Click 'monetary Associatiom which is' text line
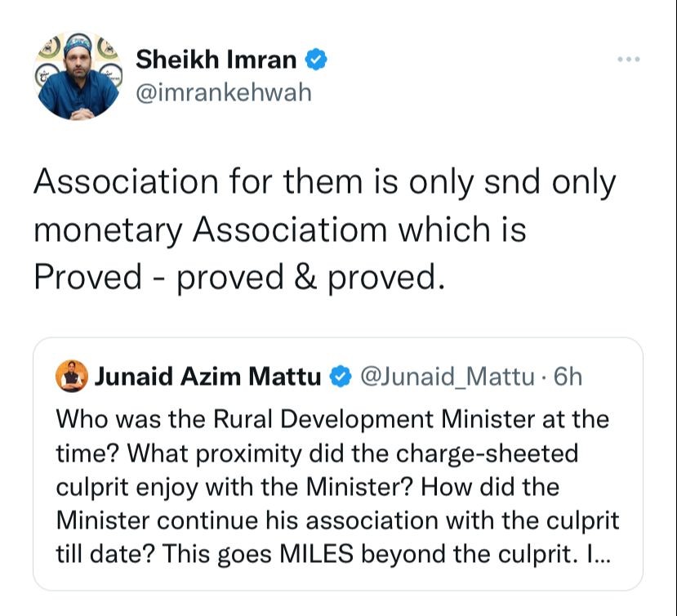 pos(280,230)
